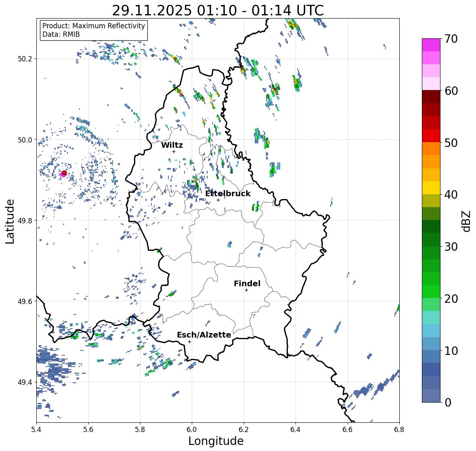Click the bright red 50 dBZ colorbar segment
Screen dimensions: 476x451
431,136
